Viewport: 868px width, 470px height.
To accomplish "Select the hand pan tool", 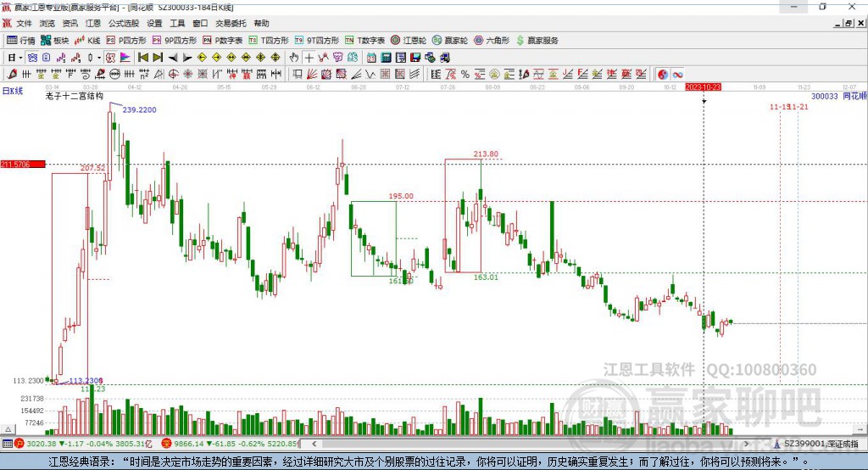I will pyautogui.click(x=294, y=57).
